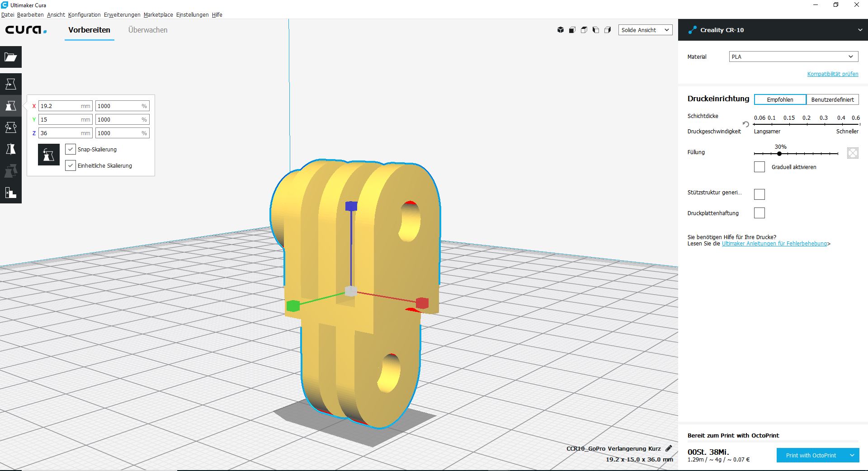This screenshot has width=868, height=471.
Task: Open the Einstellungen menu
Action: (193, 15)
